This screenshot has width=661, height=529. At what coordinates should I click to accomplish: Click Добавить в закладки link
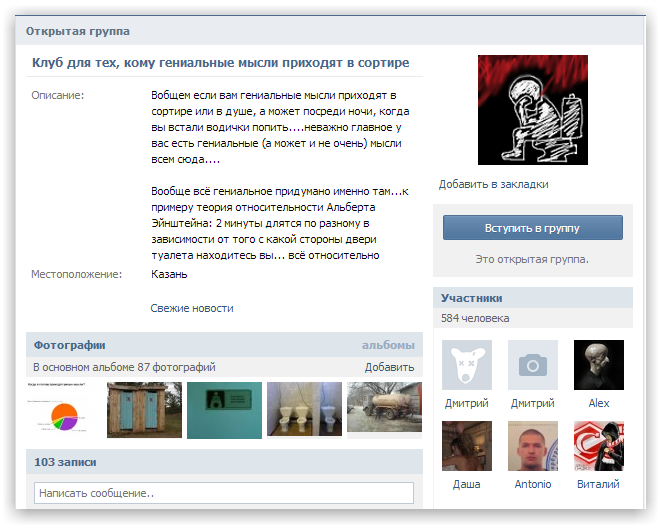(493, 184)
